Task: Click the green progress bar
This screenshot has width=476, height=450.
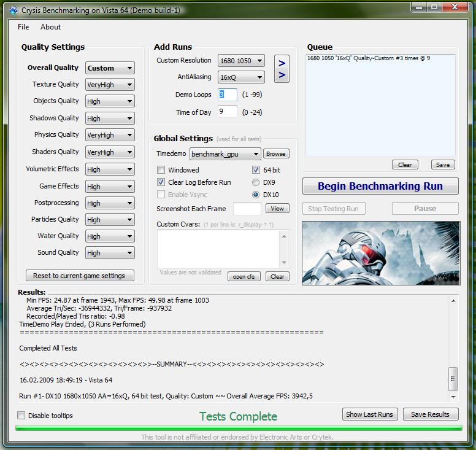Action: click(x=239, y=428)
